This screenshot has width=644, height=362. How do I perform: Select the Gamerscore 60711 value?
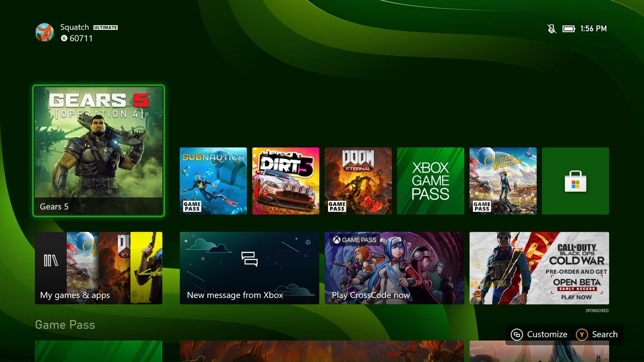81,39
